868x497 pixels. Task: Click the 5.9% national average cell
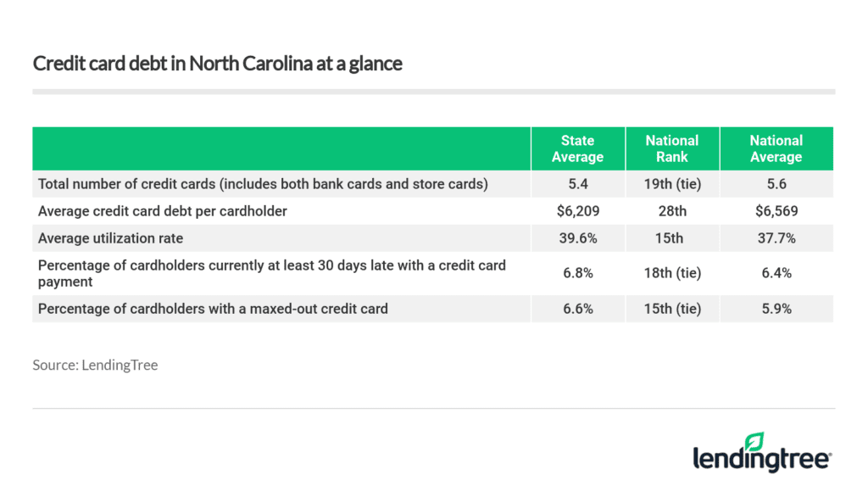click(x=776, y=309)
